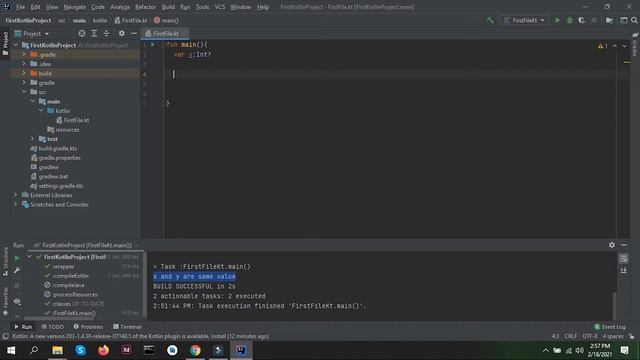Select :compileKotlin task in run tree

[x=70, y=276]
